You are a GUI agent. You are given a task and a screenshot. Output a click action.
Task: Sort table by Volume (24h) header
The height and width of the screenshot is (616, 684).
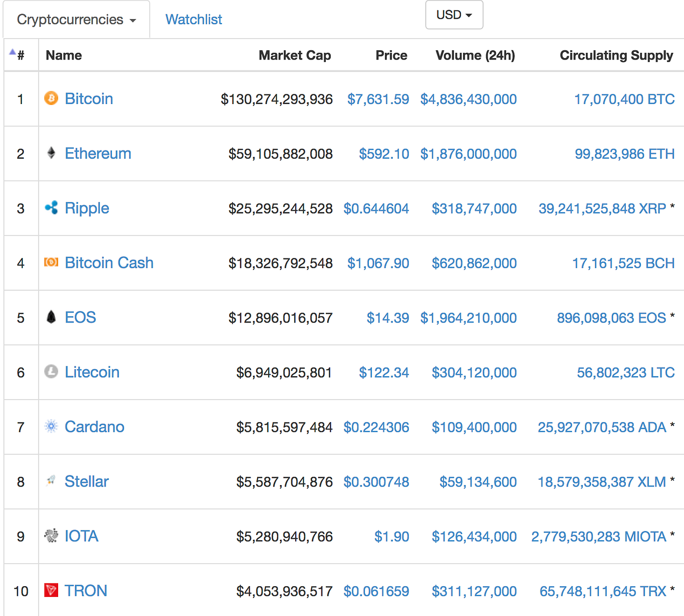pyautogui.click(x=475, y=56)
